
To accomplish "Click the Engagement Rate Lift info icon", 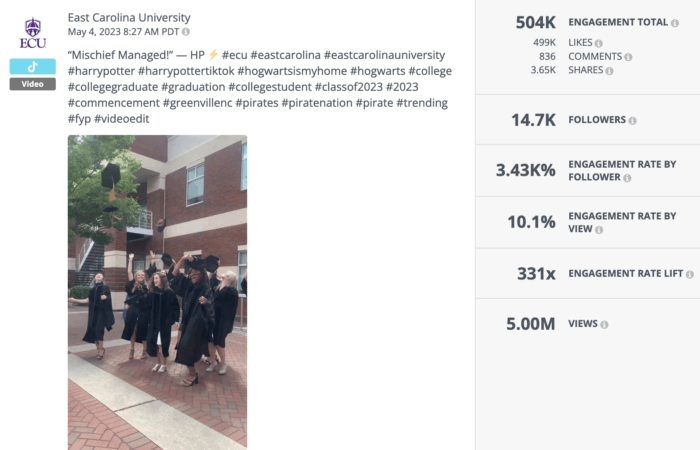I will point(689,273).
